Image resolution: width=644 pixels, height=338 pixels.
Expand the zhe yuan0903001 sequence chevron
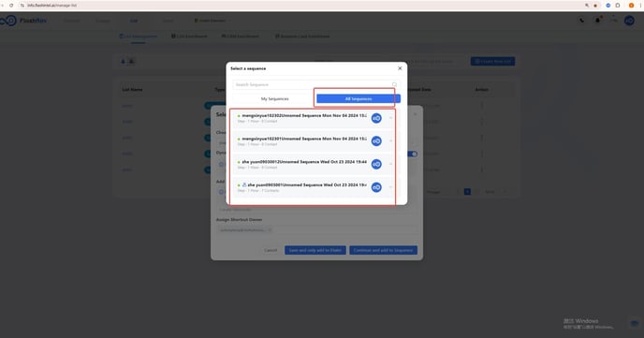390,187
